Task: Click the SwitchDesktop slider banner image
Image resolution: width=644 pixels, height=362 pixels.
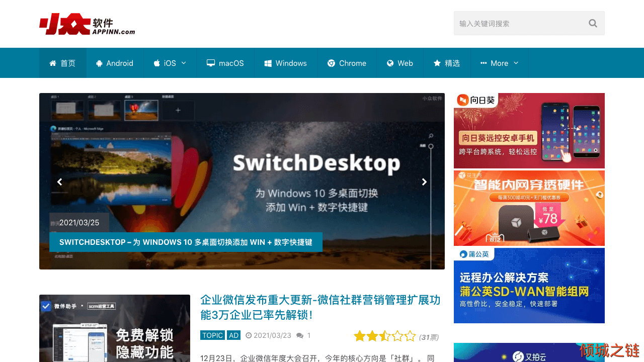Action: point(242,181)
